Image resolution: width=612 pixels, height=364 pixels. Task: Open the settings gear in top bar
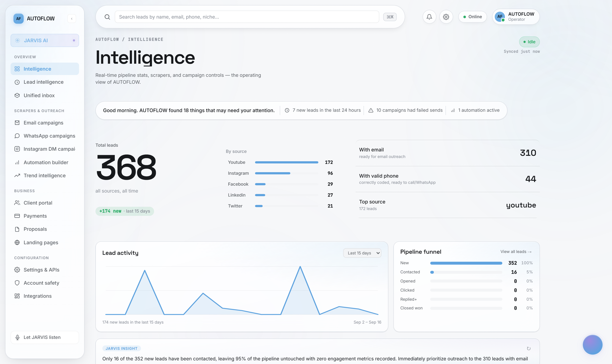[446, 17]
